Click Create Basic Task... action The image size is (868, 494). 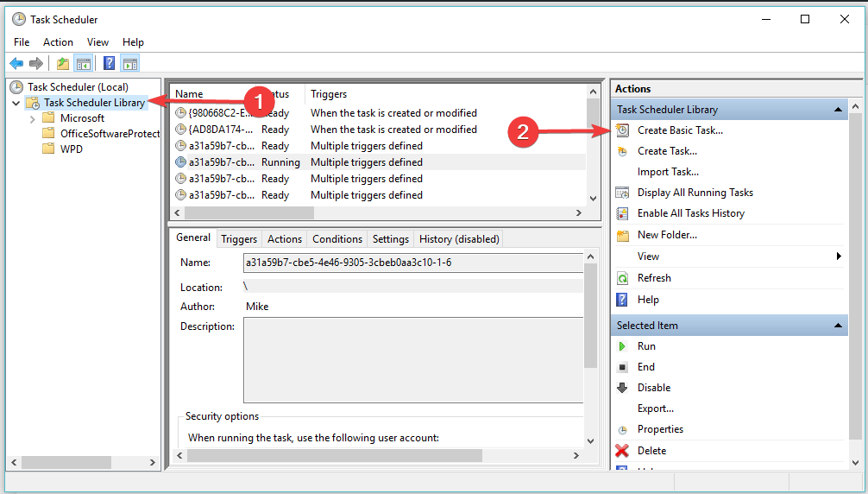pos(680,130)
